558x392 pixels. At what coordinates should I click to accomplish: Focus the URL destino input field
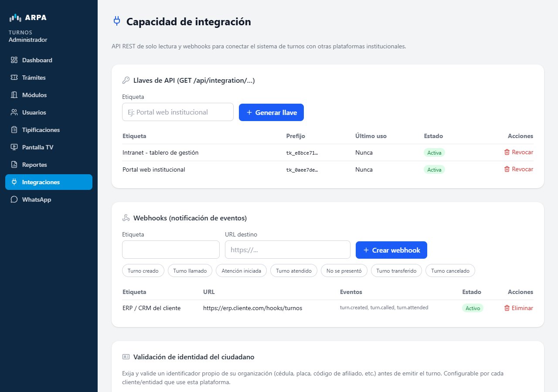(x=288, y=250)
